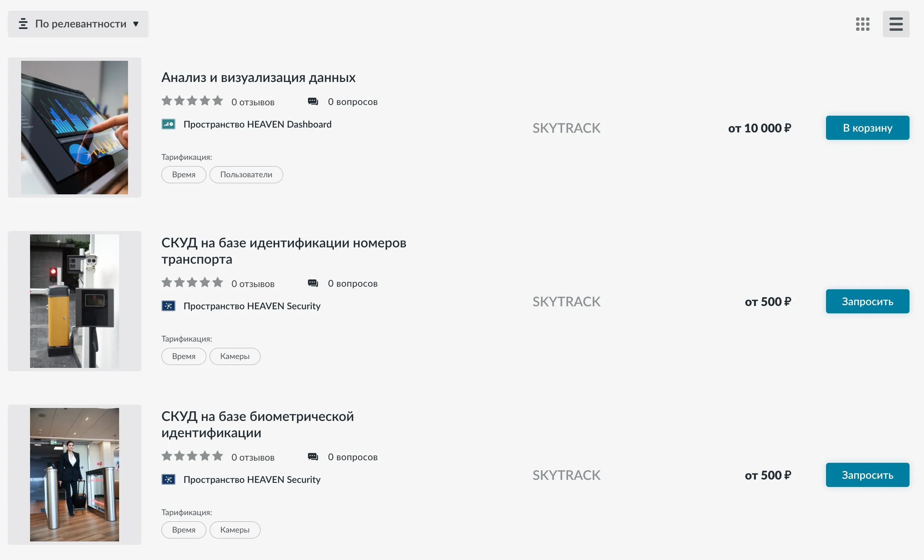Select Камеры tag under transport SKUD
The width and height of the screenshot is (924, 560).
pyautogui.click(x=235, y=356)
